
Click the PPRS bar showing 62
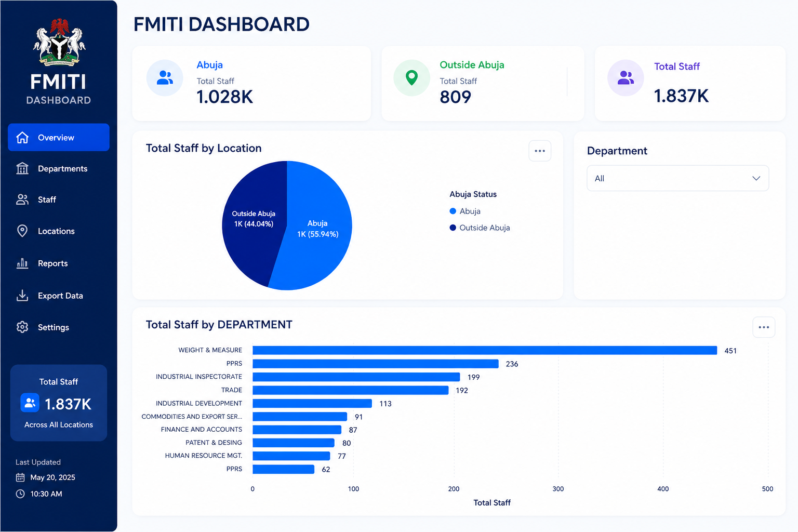(x=284, y=469)
